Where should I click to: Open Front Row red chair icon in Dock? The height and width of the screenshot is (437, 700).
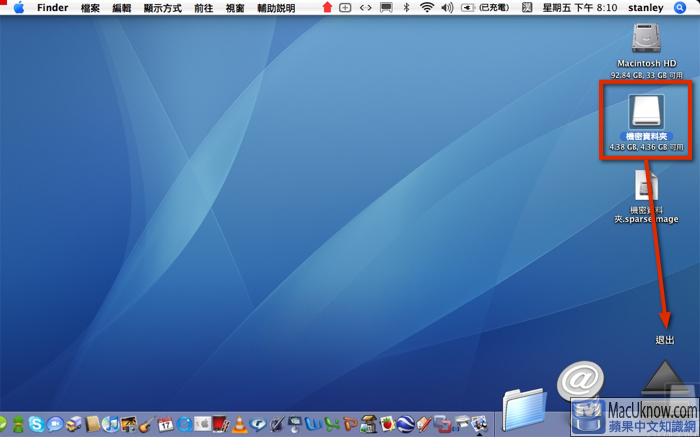[221, 424]
